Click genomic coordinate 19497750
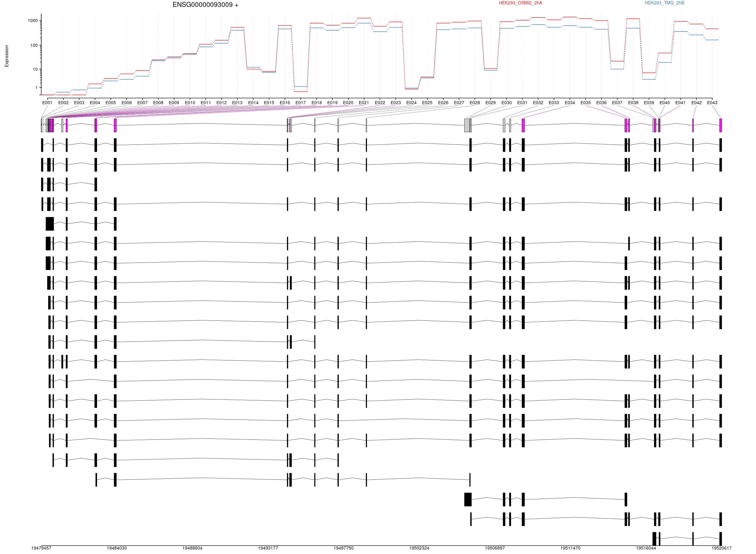 344,548
